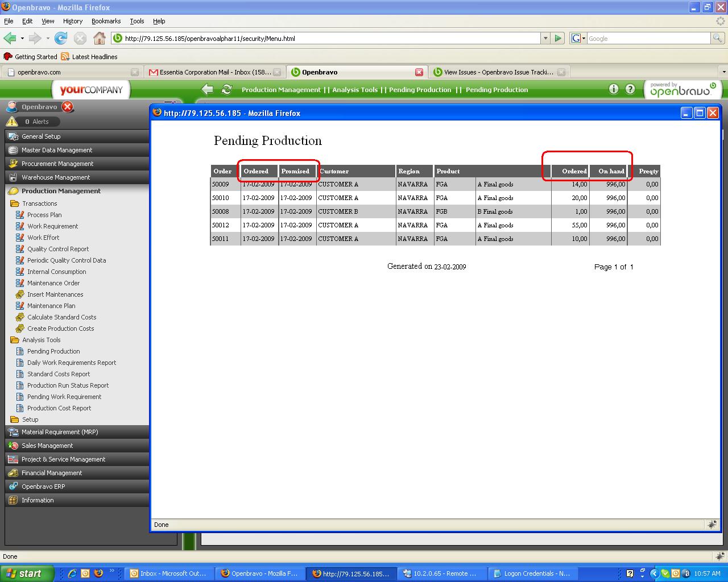Click the Pending Production report title
Screen dimensions: 728x582
coord(268,140)
